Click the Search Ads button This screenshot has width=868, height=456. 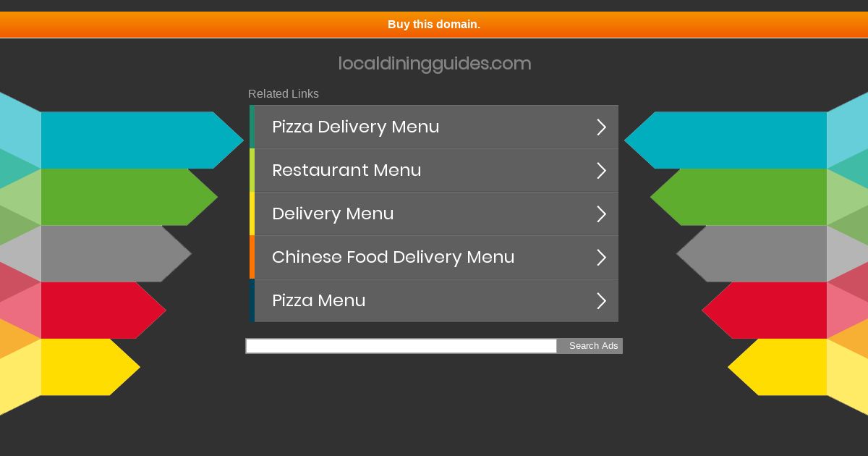(590, 346)
